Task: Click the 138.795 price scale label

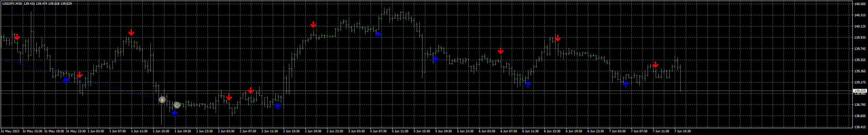Action: (860, 105)
